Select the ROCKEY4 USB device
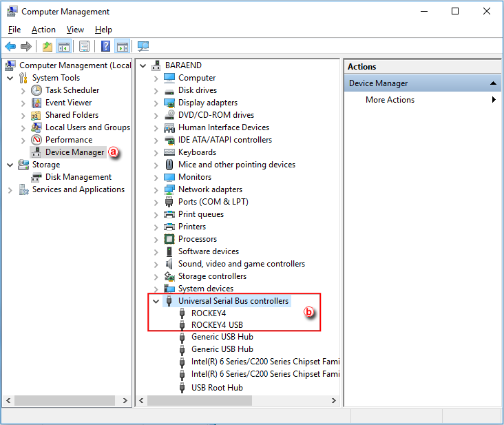Screen dimensions: 504x425 pyautogui.click(x=217, y=325)
